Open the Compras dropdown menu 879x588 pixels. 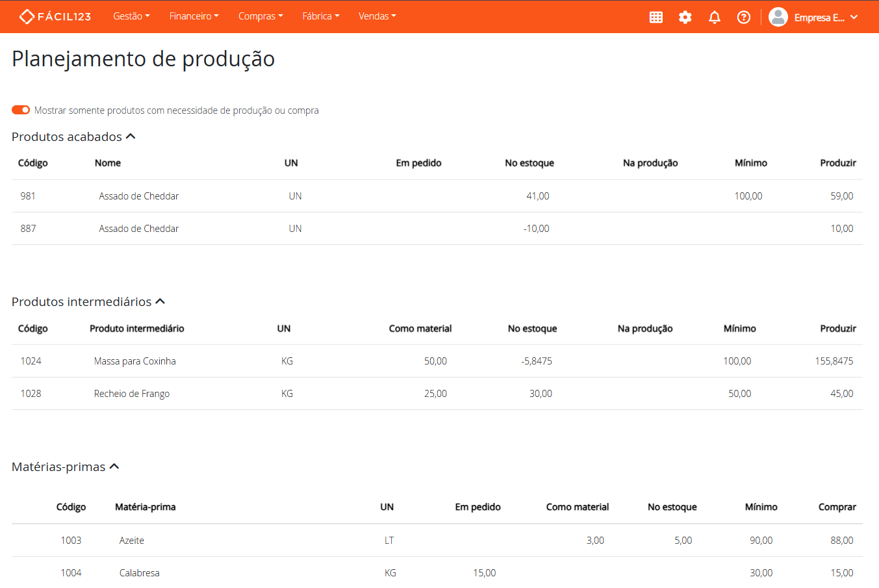[261, 16]
